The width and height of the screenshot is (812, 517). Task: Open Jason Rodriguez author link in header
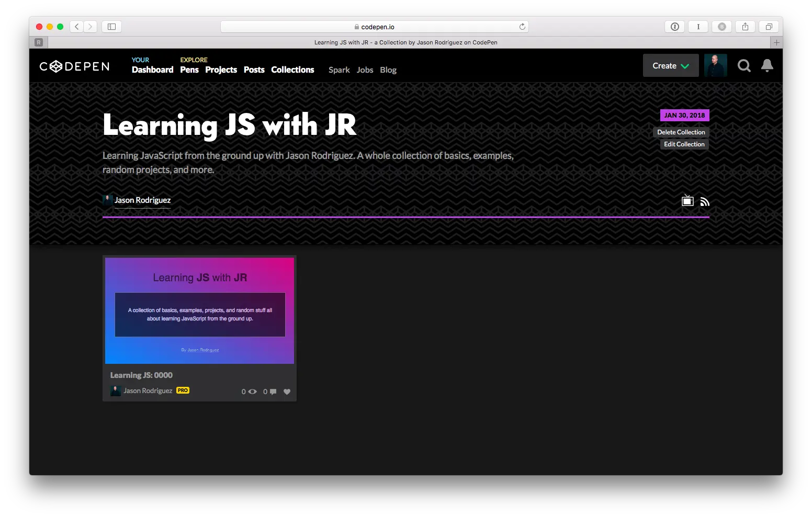142,200
